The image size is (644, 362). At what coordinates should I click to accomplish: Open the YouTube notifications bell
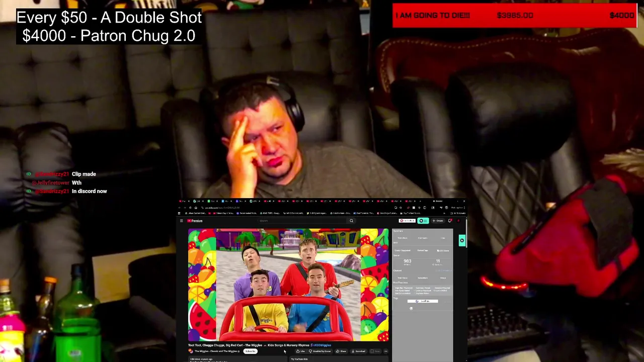pyautogui.click(x=450, y=221)
